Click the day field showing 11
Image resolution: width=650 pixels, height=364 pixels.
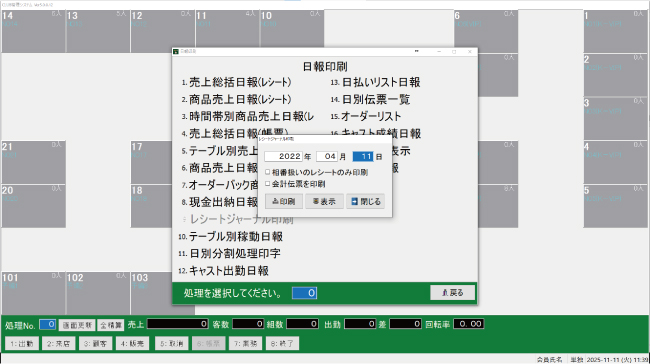pos(363,156)
